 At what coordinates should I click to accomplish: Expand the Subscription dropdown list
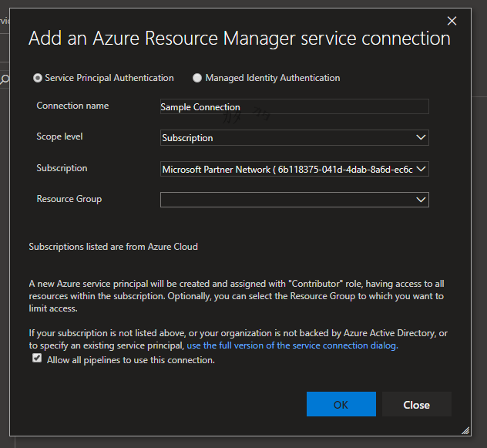click(294, 169)
